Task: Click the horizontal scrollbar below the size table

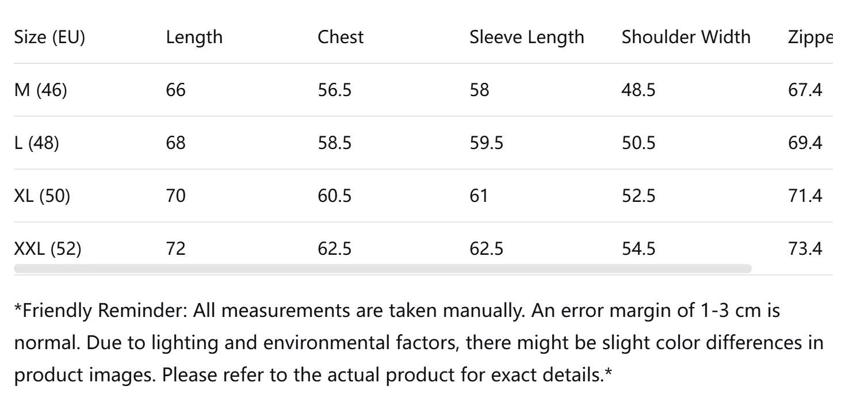Action: coord(383,269)
